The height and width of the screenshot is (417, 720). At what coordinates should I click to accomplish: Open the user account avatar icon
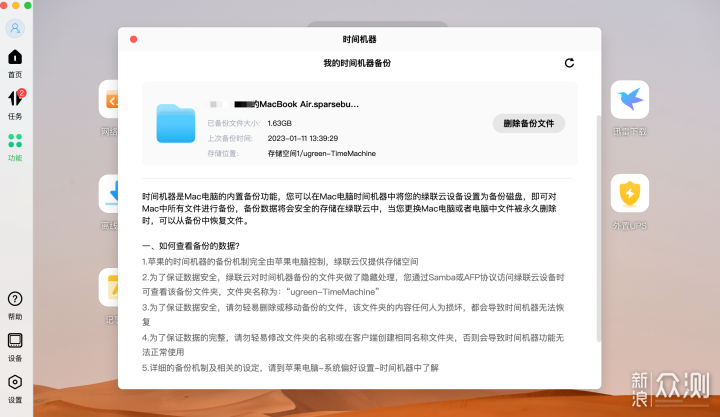click(15, 28)
